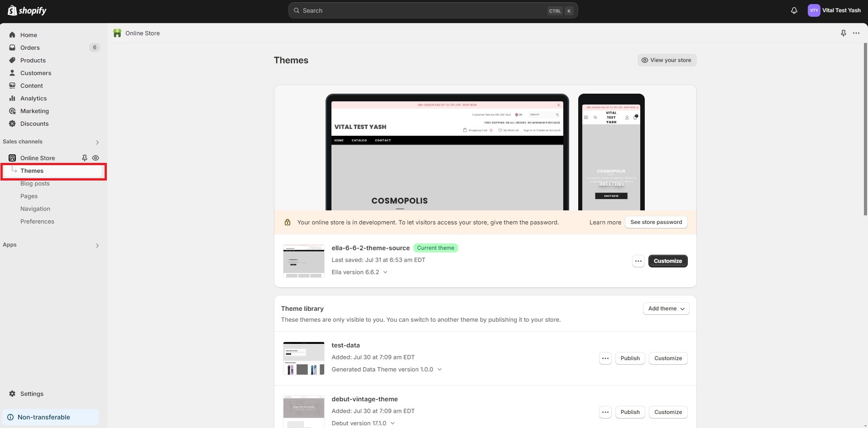The width and height of the screenshot is (868, 428).
Task: Expand the Sales channels section
Action: (97, 143)
